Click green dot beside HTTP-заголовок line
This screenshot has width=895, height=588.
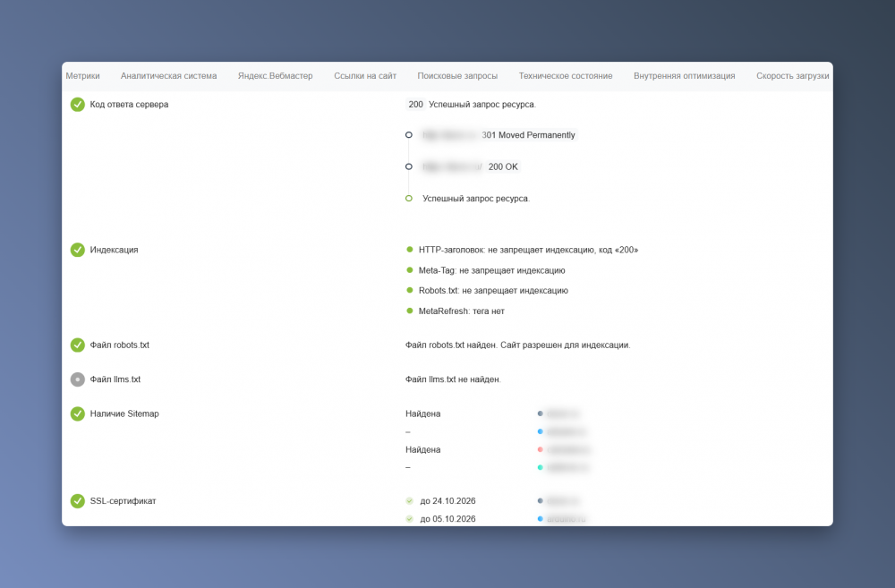409,250
